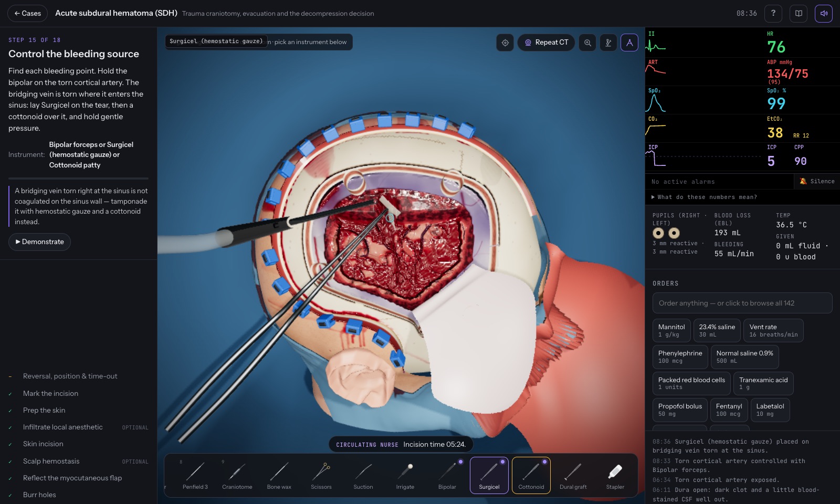Click the 'Surgicel (hemostatic gauze)' tooltip label
Viewport: 840px width, 504px height.
216,41
